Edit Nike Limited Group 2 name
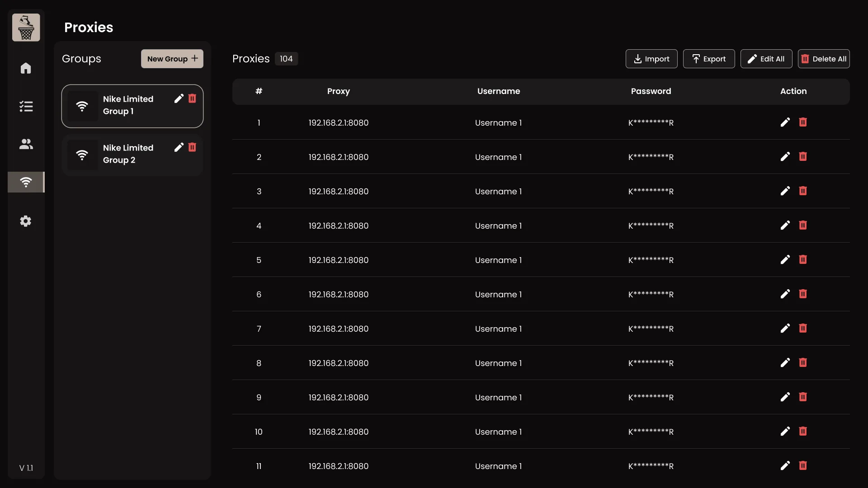 coord(179,147)
